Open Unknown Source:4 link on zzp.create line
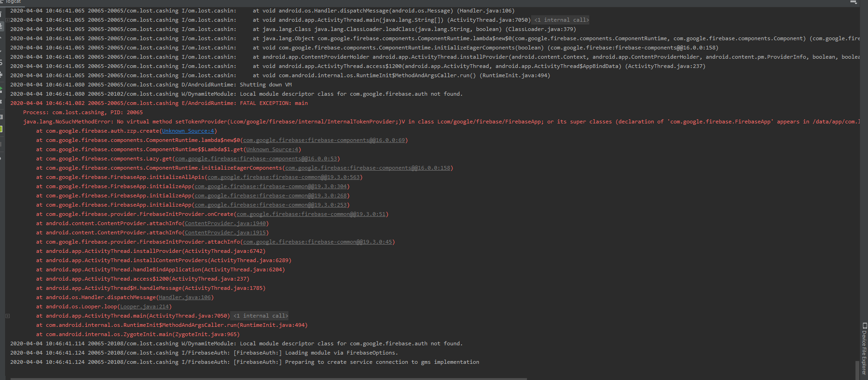 (188, 131)
